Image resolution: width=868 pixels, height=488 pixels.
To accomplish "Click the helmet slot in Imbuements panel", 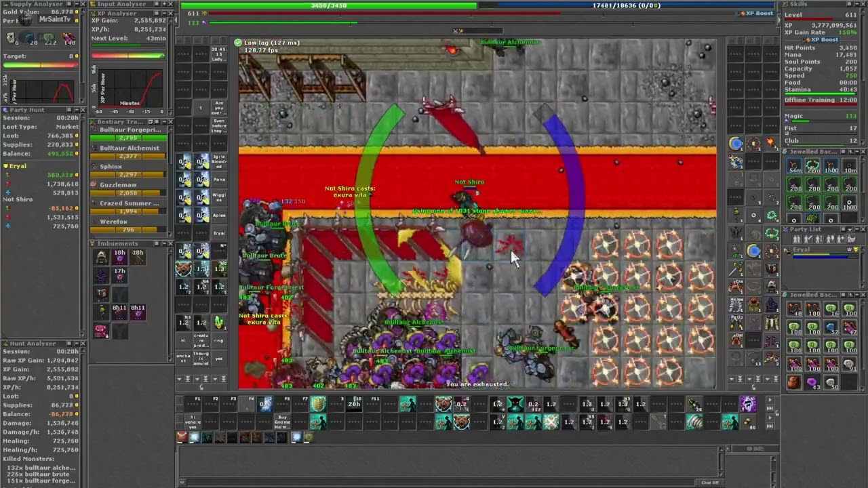I will click(101, 257).
